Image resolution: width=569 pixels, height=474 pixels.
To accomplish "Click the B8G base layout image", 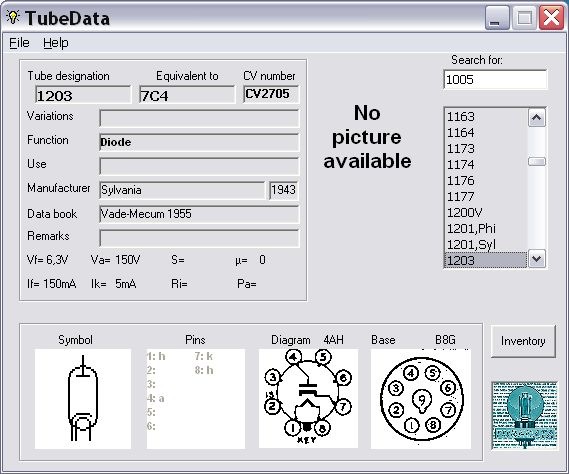I will (421, 399).
